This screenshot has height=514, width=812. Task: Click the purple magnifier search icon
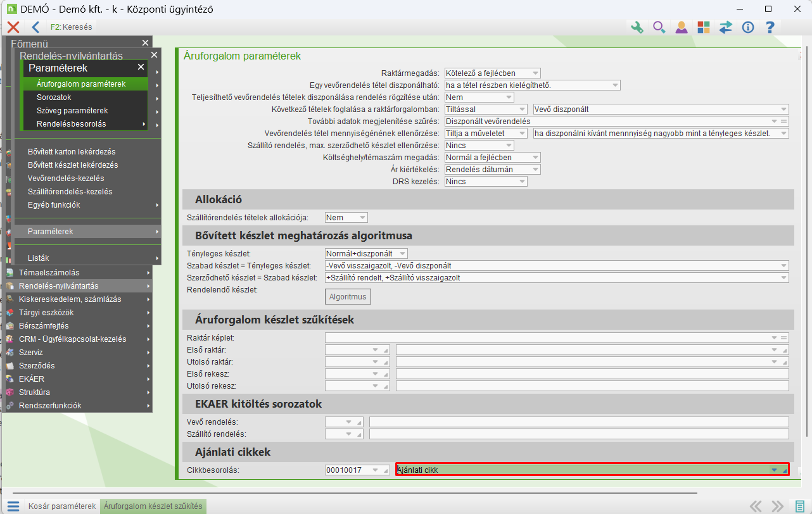pyautogui.click(x=659, y=27)
